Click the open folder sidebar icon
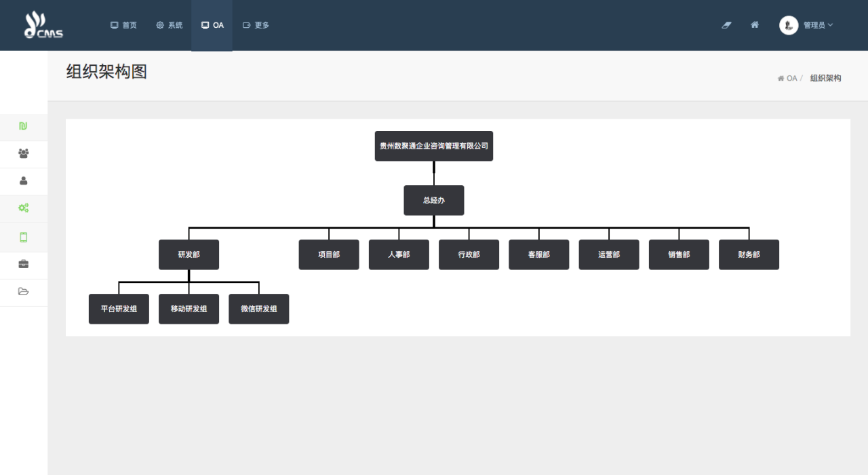Screen dimensions: 868x475 pos(24,292)
